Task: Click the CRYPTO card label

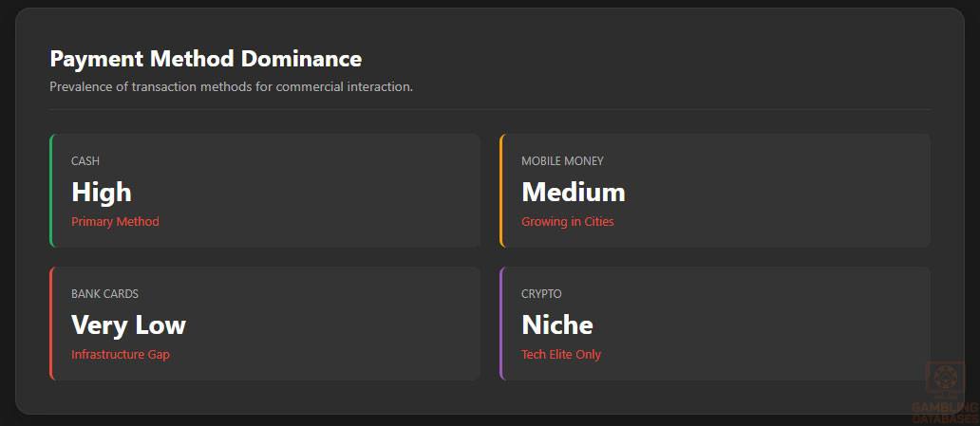Action: click(x=541, y=294)
